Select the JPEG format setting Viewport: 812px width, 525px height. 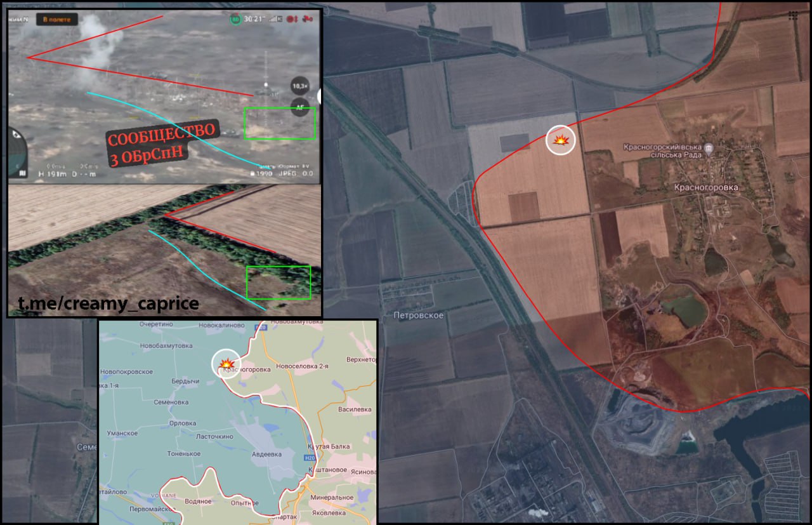[289, 173]
